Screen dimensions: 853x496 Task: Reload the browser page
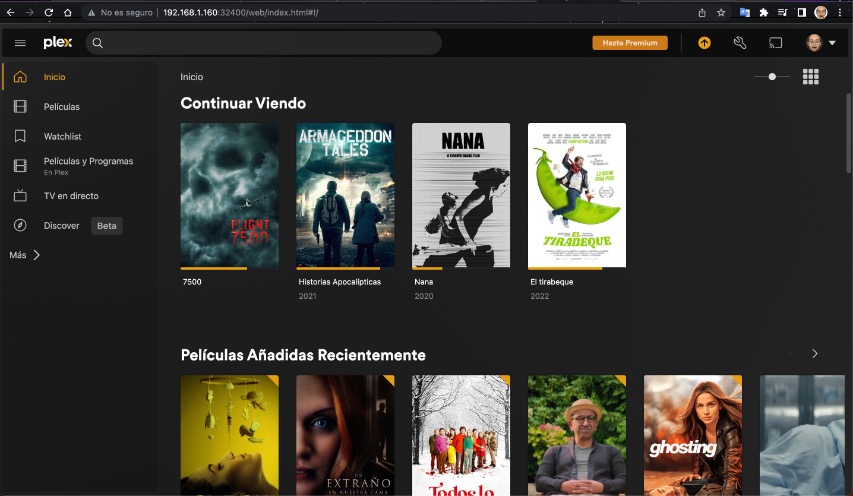48,12
